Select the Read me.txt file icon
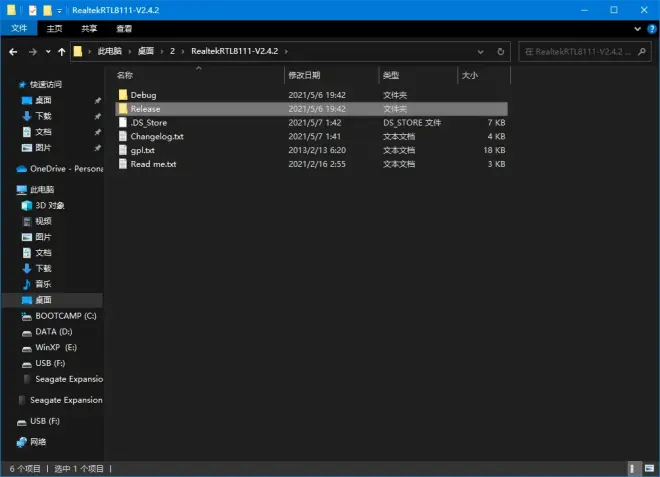 pyautogui.click(x=122, y=164)
